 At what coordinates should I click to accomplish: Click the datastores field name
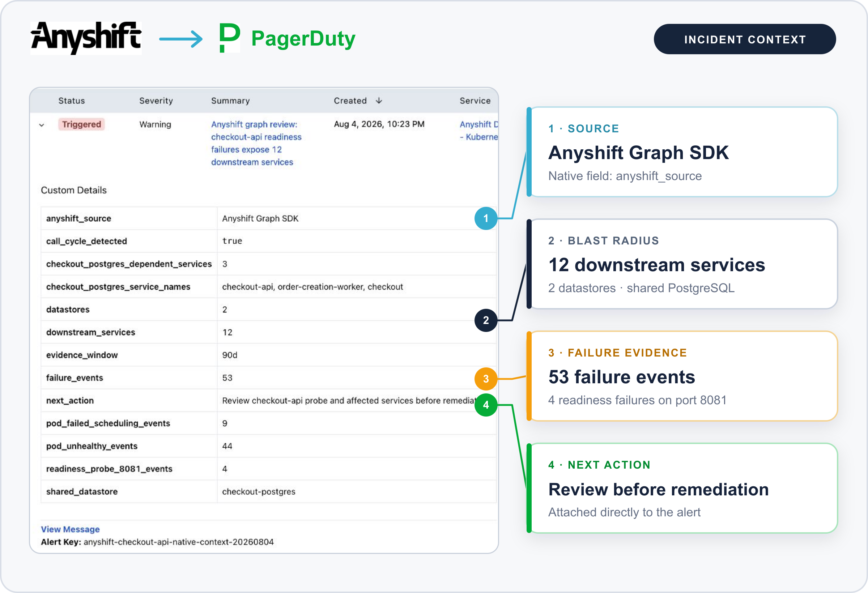point(68,310)
